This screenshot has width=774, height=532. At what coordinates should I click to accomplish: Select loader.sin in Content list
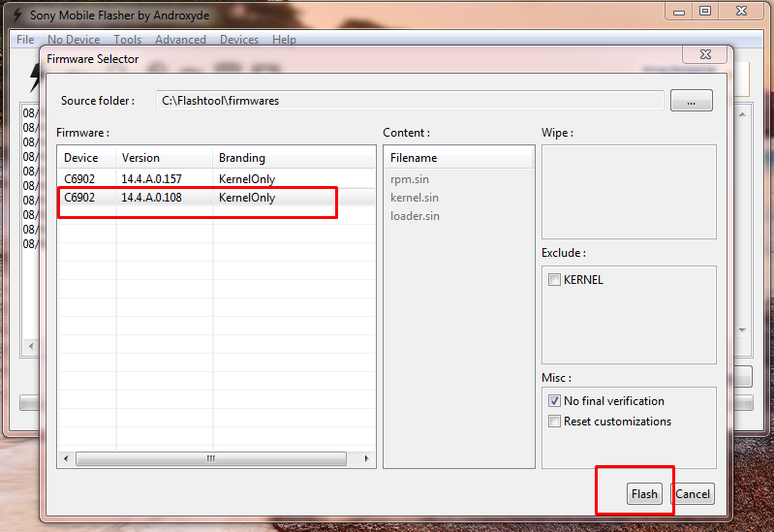coord(415,216)
